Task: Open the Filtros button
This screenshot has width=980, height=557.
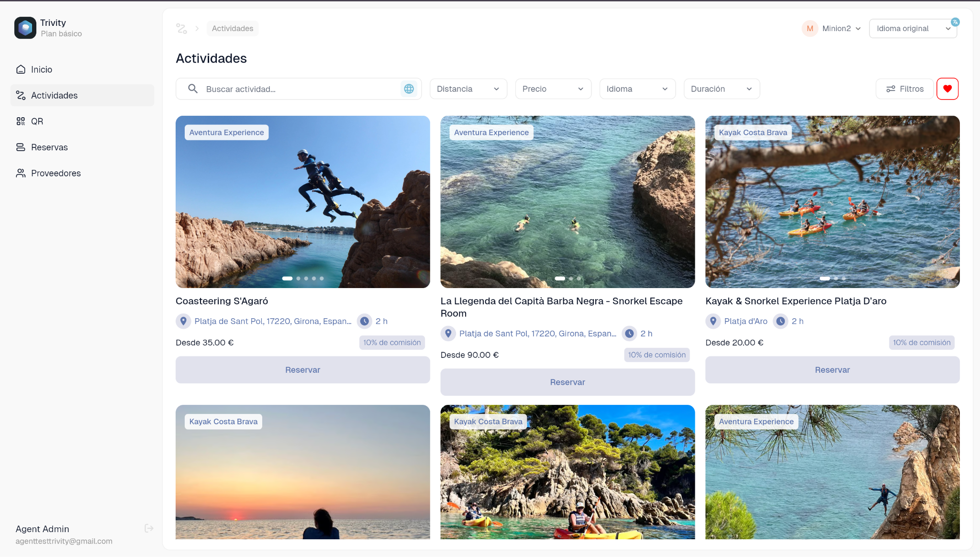Action: 904,89
